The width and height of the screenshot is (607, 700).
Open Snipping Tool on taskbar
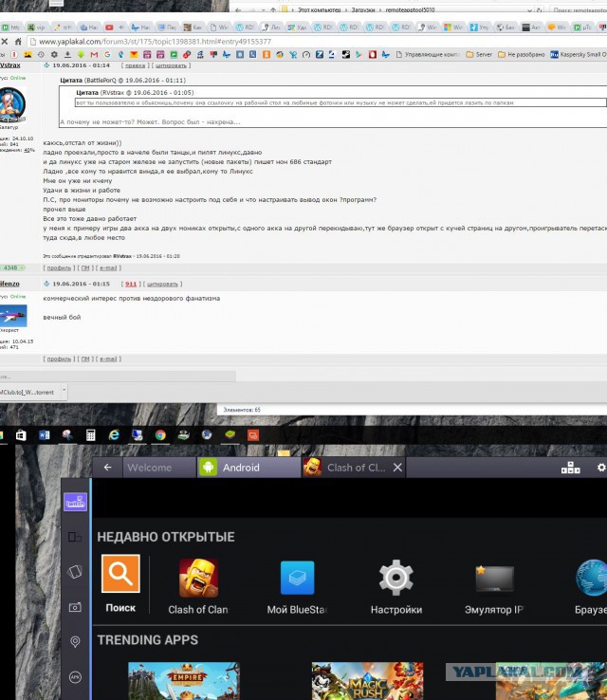tap(67, 434)
